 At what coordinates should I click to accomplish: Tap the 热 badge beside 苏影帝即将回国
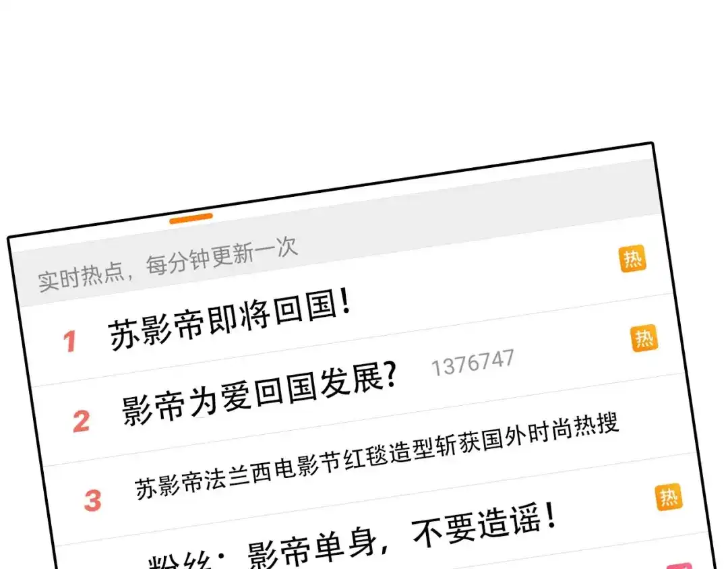pyautogui.click(x=633, y=258)
